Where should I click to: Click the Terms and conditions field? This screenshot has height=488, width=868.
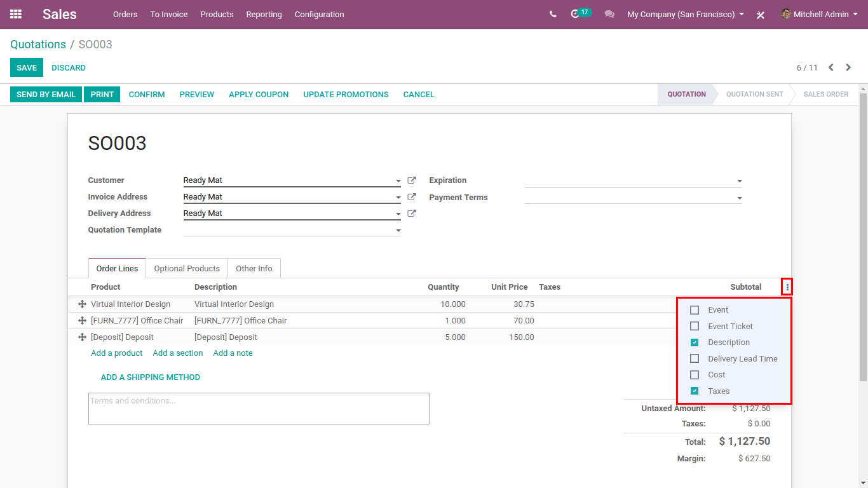point(259,409)
